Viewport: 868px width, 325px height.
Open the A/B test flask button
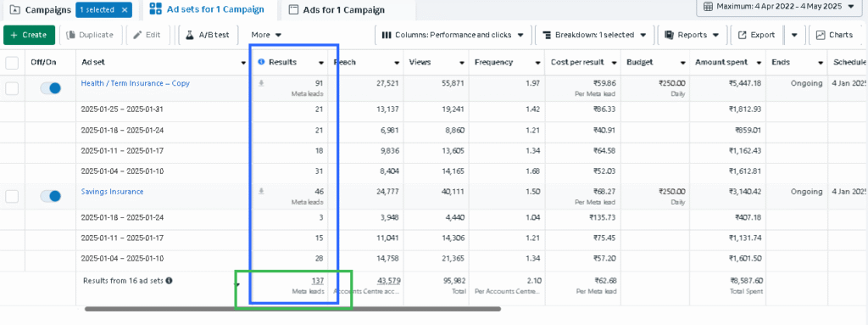tap(209, 35)
